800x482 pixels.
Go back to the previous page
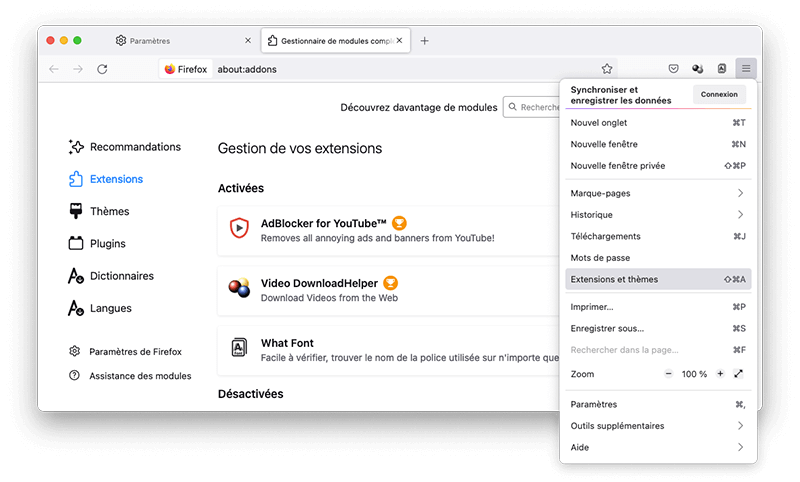(54, 69)
